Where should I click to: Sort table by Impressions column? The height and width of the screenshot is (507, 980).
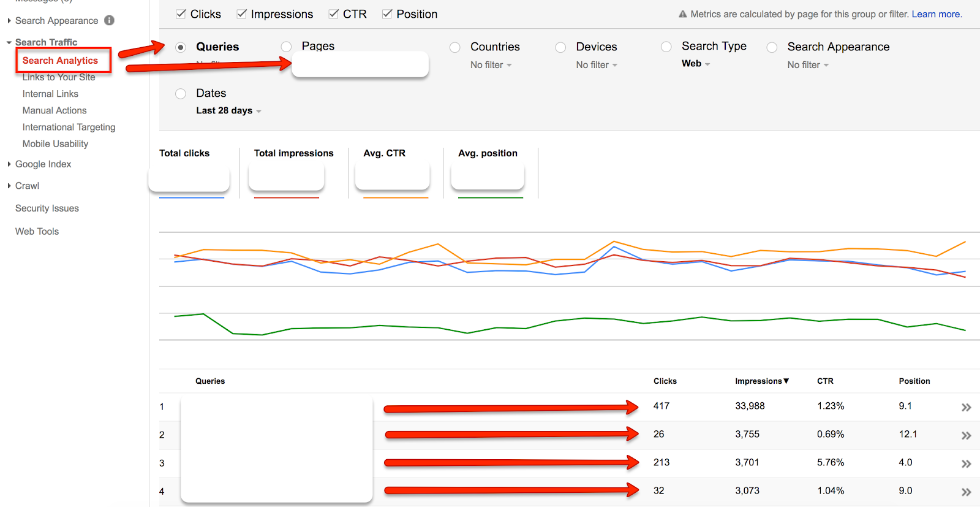point(762,381)
